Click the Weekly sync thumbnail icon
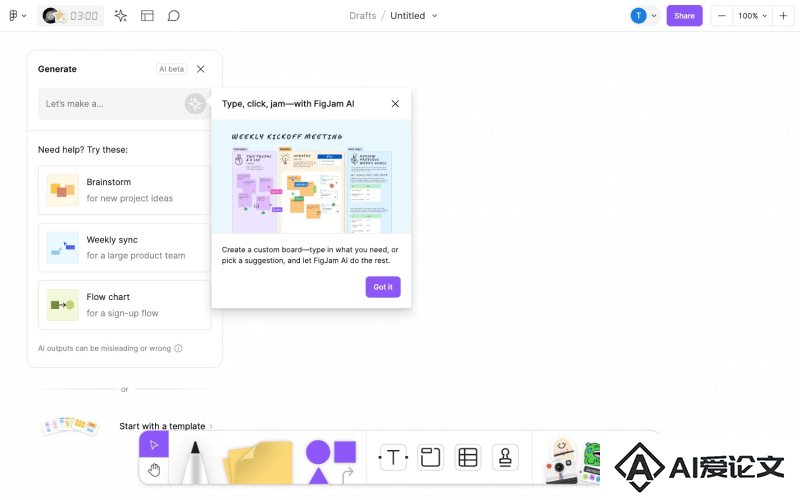This screenshot has width=800, height=500. pyautogui.click(x=62, y=247)
